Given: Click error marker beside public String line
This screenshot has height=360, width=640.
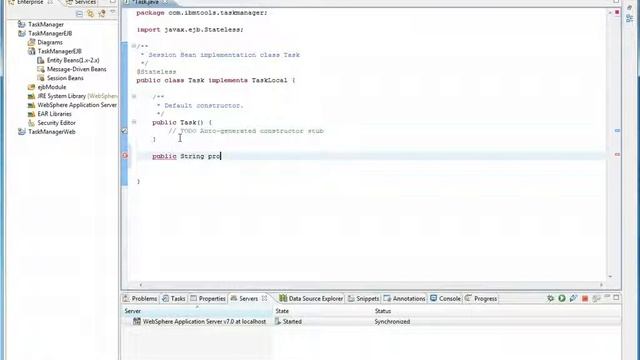Looking at the screenshot, I should click(125, 156).
